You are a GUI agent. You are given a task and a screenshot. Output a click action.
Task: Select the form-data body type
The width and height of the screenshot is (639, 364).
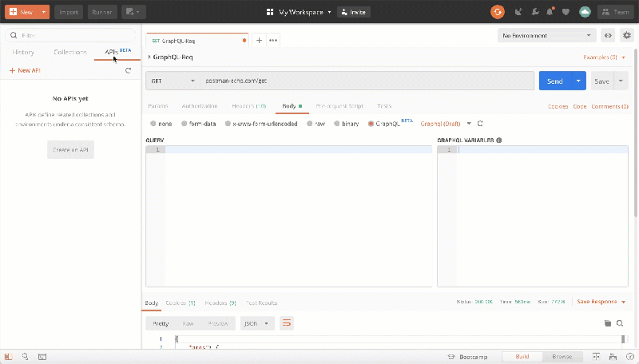(185, 124)
